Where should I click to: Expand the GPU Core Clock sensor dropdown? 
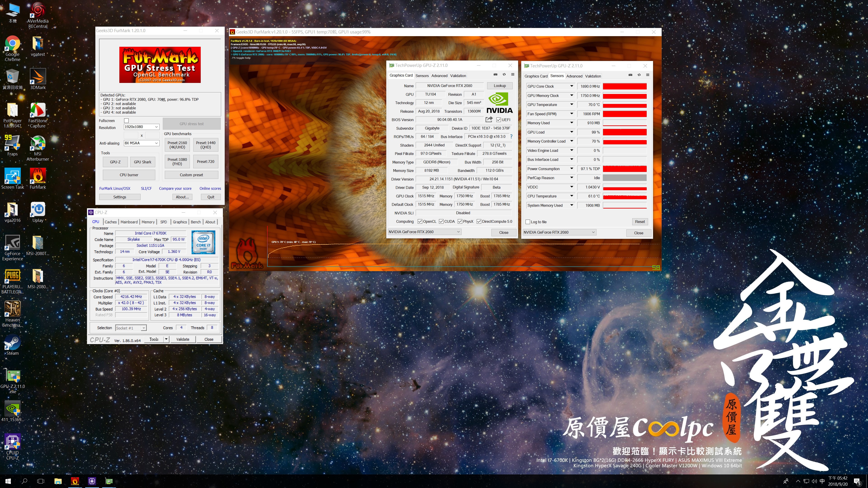(571, 86)
